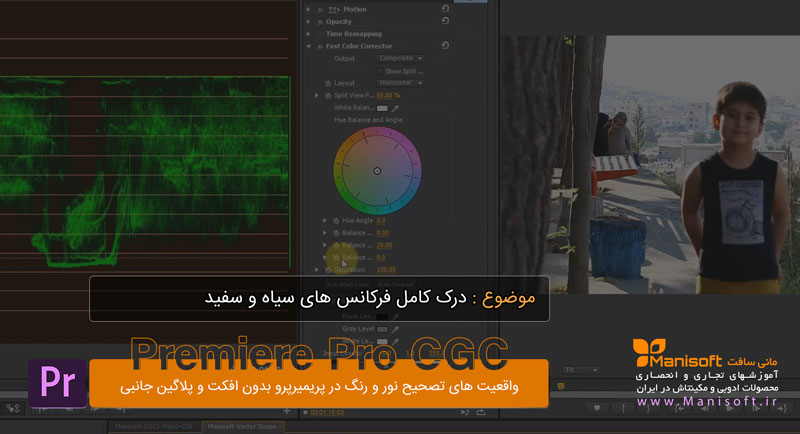Open the Fit zoom level dropdown

point(581,370)
